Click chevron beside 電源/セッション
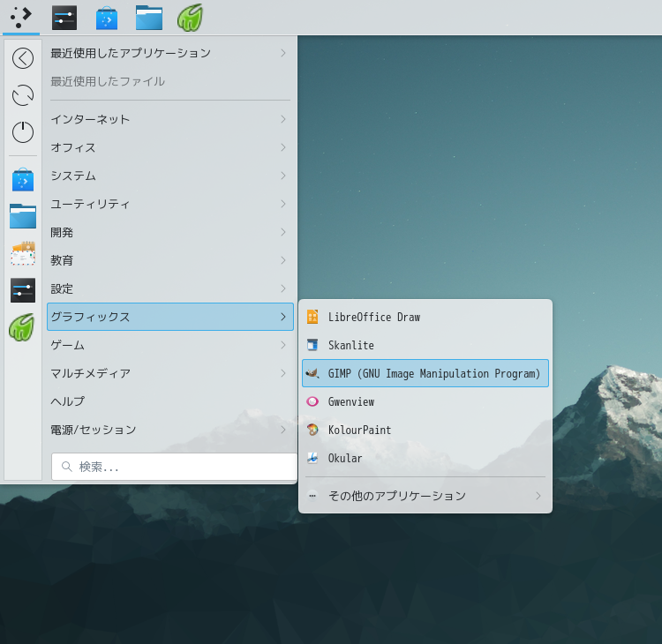The height and width of the screenshot is (644, 662). pyautogui.click(x=283, y=430)
